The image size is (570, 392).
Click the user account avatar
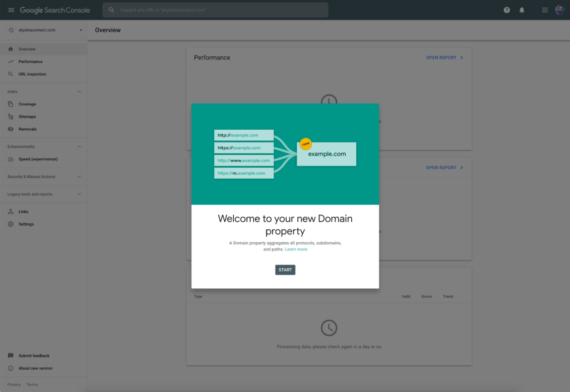tap(560, 10)
